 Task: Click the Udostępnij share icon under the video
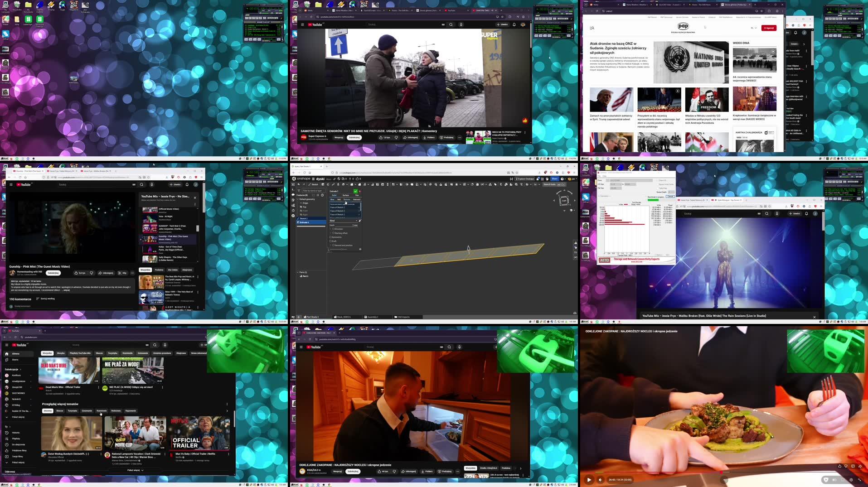(106, 273)
